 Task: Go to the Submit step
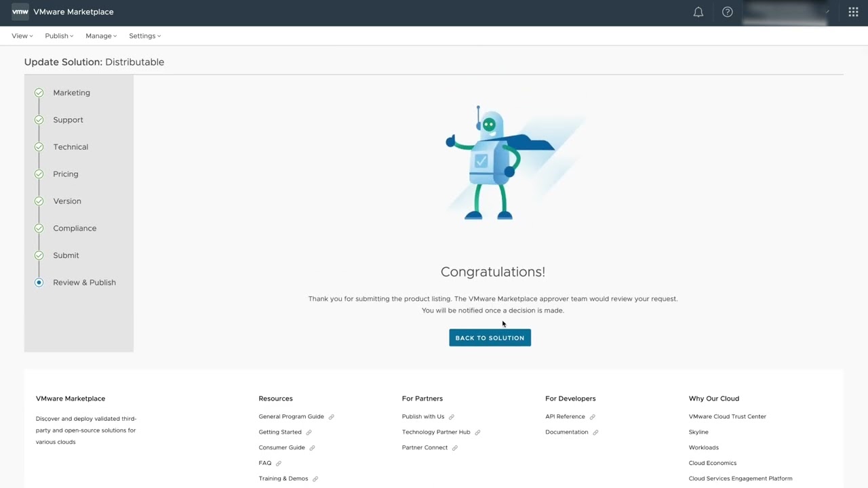click(66, 256)
